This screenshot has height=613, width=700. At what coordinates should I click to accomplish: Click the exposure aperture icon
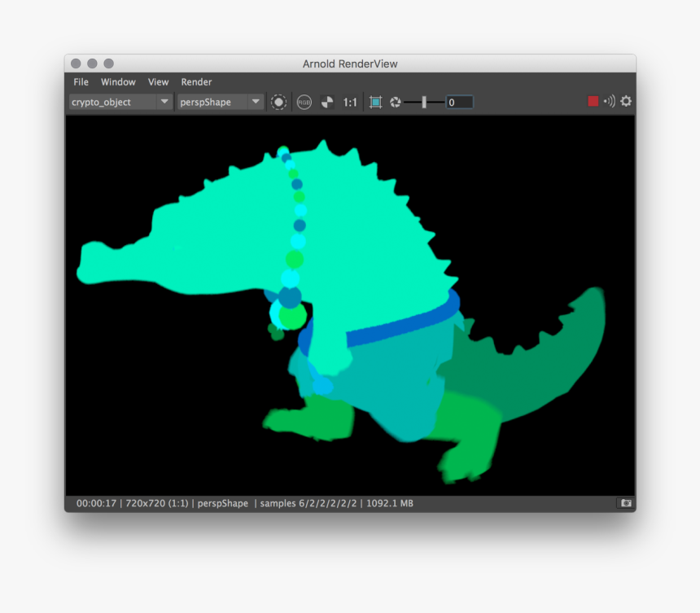tap(395, 103)
